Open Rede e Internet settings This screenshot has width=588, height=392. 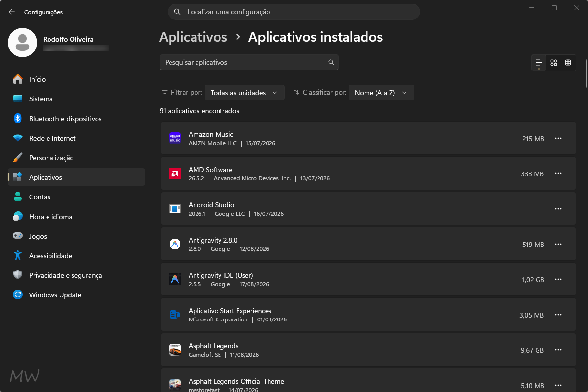(x=76, y=138)
